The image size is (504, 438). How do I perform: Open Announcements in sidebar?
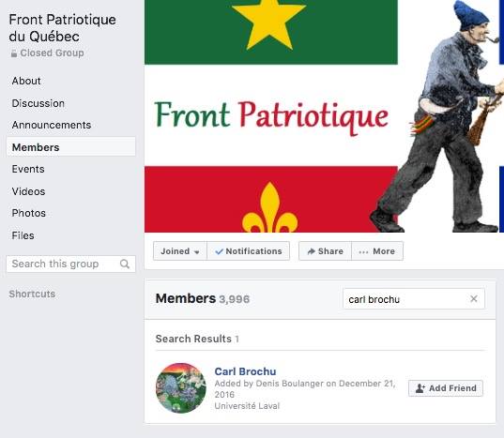[x=52, y=125]
